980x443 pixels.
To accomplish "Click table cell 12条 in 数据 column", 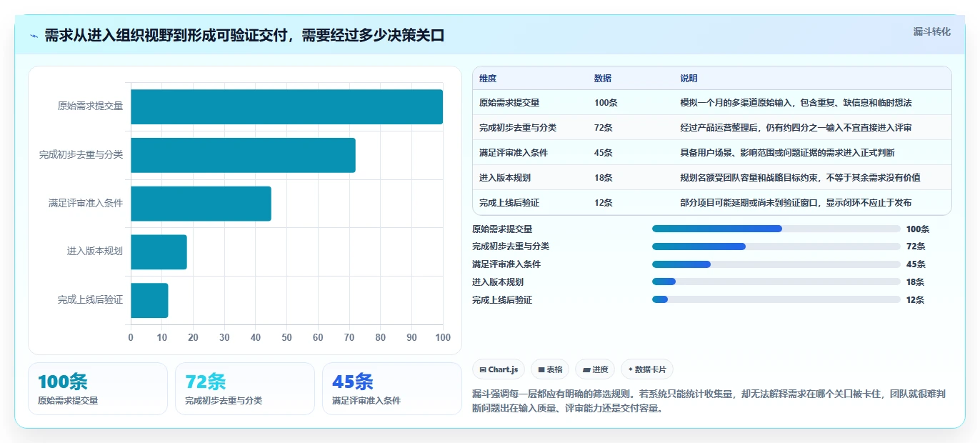I will (x=604, y=203).
